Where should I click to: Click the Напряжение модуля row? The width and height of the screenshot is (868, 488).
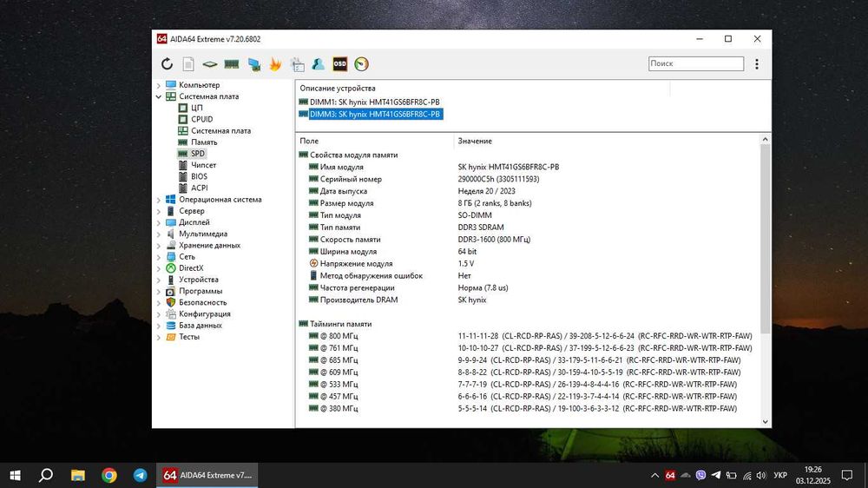point(529,264)
